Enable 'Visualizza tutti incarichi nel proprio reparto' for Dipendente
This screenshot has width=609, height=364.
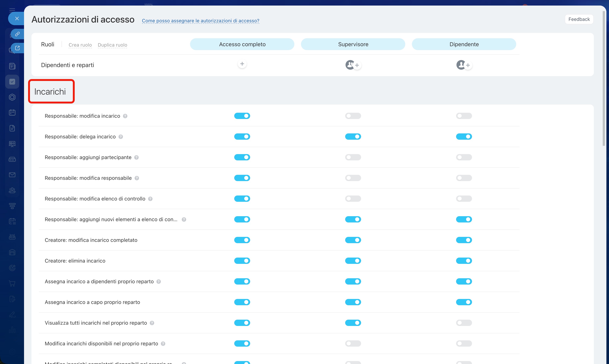pyautogui.click(x=464, y=323)
